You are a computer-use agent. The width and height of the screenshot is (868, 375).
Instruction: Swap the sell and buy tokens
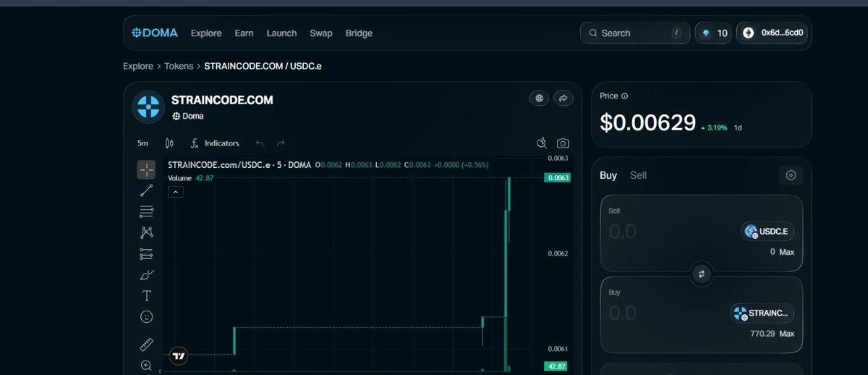click(x=701, y=274)
